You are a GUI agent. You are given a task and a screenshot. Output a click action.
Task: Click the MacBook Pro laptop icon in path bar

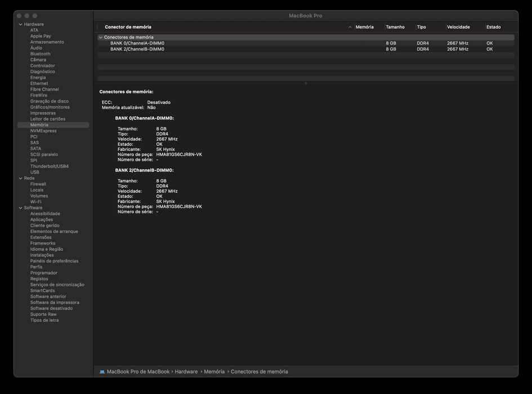click(102, 371)
